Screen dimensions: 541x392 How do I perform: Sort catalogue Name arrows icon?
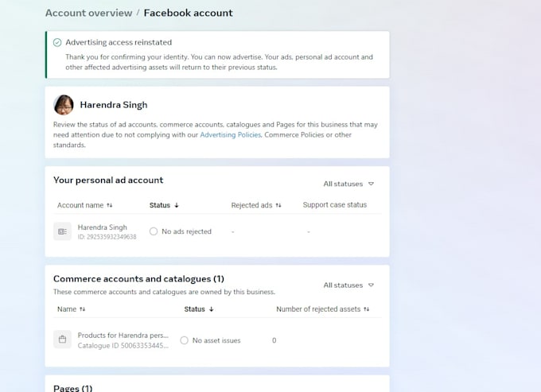coord(82,309)
